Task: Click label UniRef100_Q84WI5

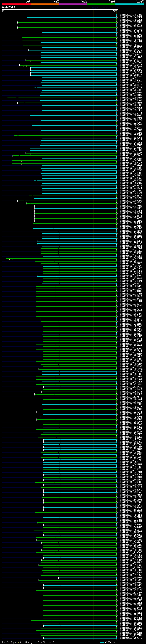Action: pos(131,75)
